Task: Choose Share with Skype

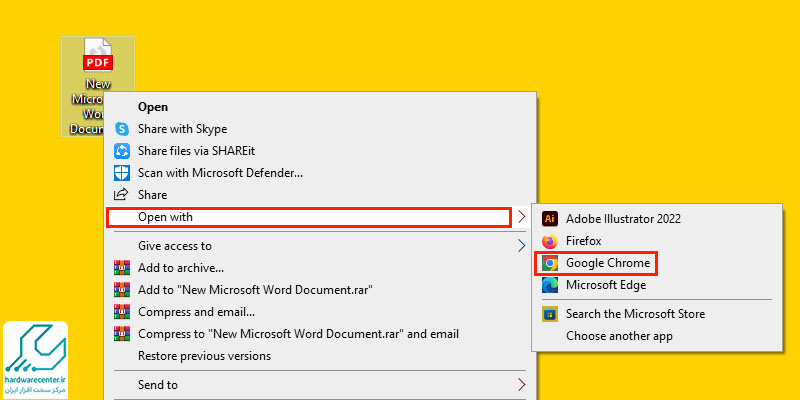Action: (320, 129)
